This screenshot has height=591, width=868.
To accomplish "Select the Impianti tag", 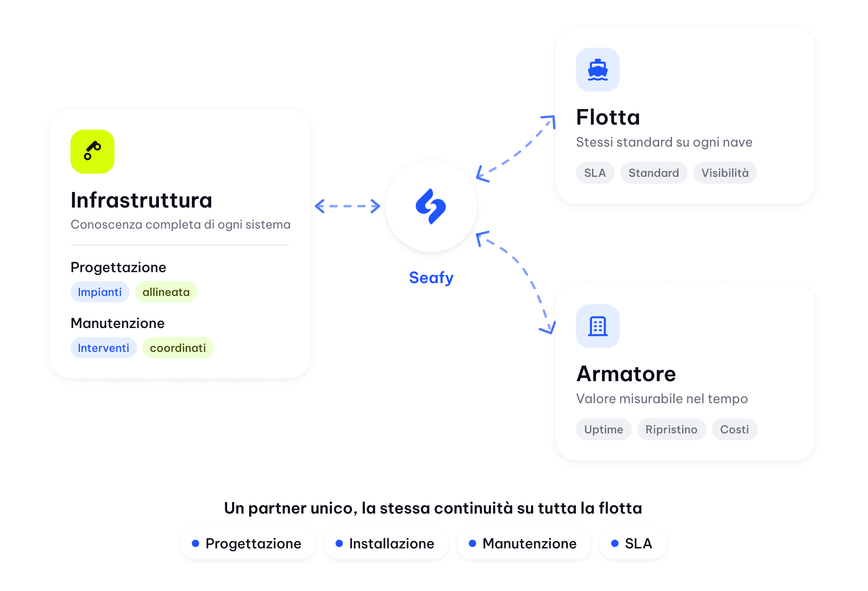I will (100, 292).
